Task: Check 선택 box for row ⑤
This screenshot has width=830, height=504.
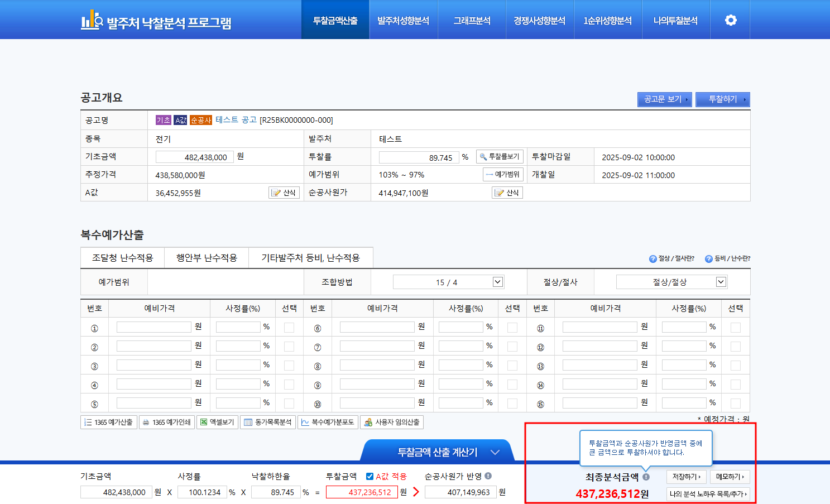Action: (x=289, y=404)
